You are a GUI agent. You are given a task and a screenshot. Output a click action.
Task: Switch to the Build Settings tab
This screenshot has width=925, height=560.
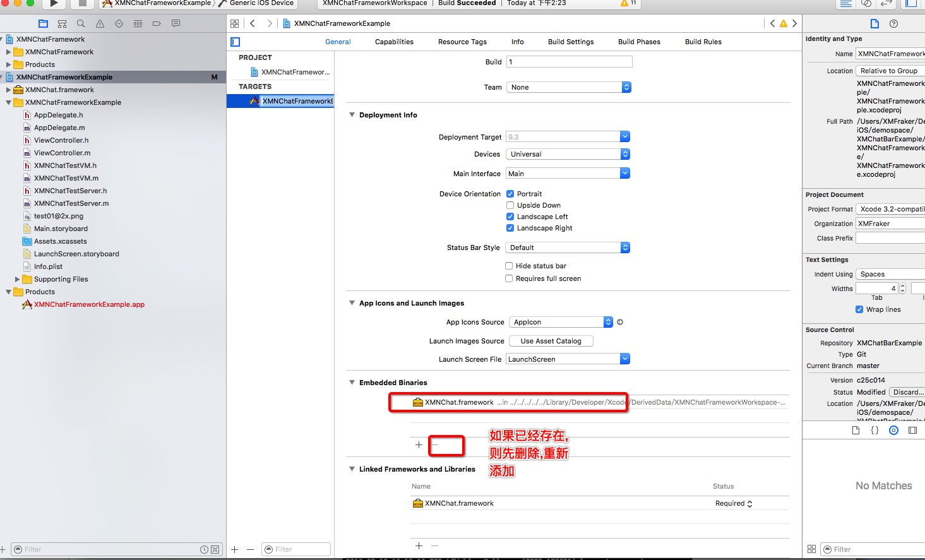(x=571, y=42)
